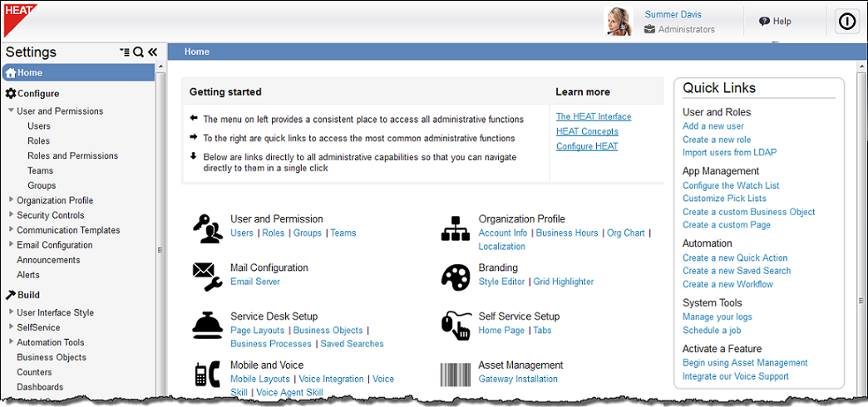Select the Build section heading

point(22,295)
